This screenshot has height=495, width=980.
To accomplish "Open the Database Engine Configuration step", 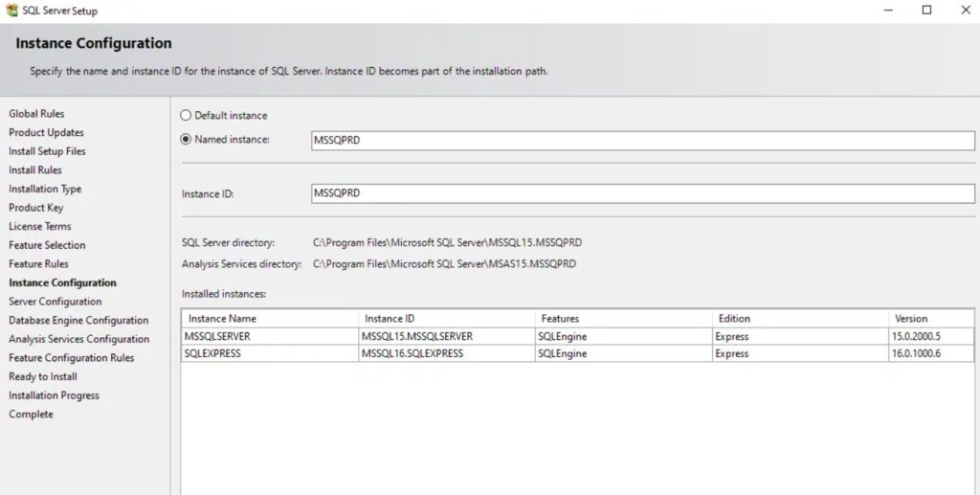I will coord(78,320).
